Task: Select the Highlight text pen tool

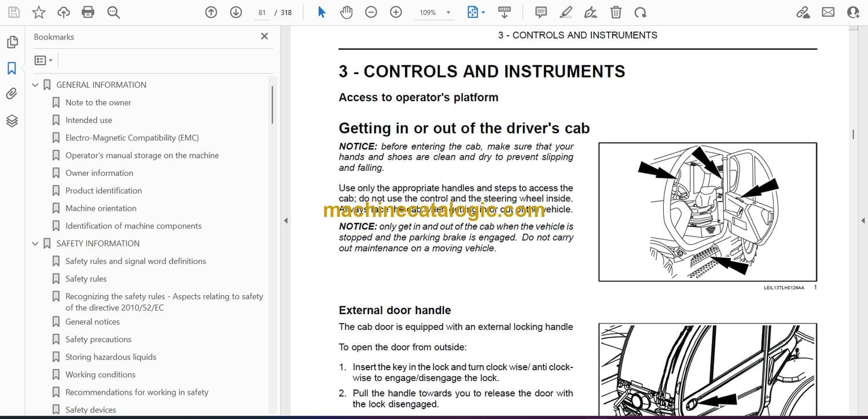Action: point(566,12)
